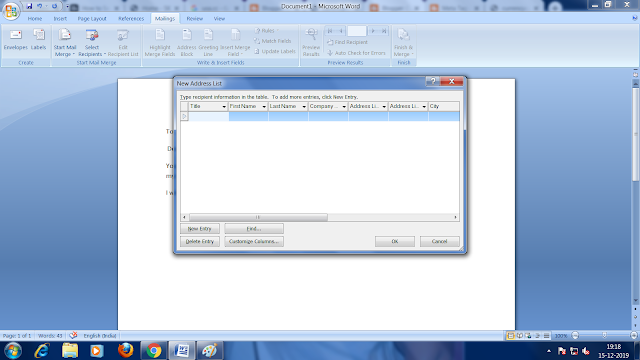Click the Print Layout view icon
The height and width of the screenshot is (360, 640).
[510, 336]
